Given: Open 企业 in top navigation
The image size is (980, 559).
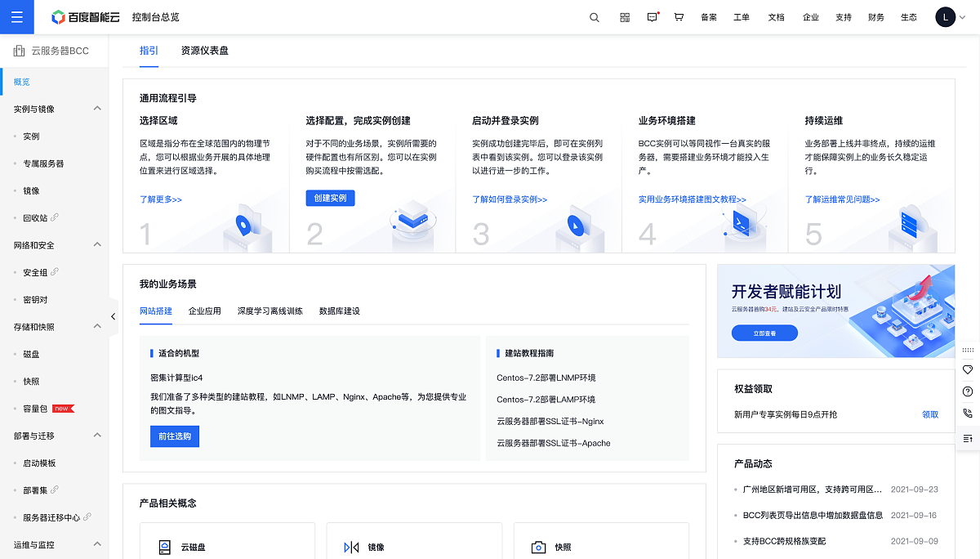Looking at the screenshot, I should (x=811, y=17).
